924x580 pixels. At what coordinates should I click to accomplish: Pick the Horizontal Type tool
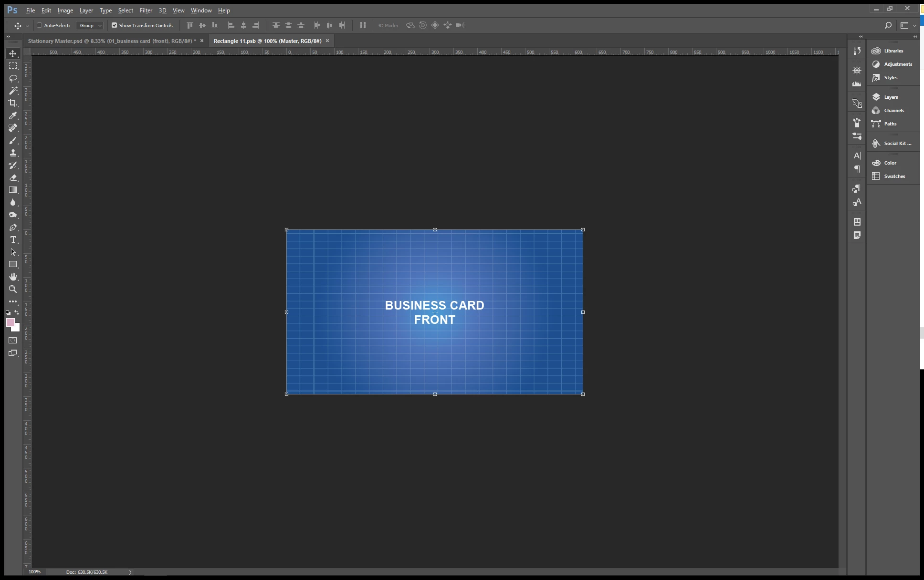tap(13, 239)
